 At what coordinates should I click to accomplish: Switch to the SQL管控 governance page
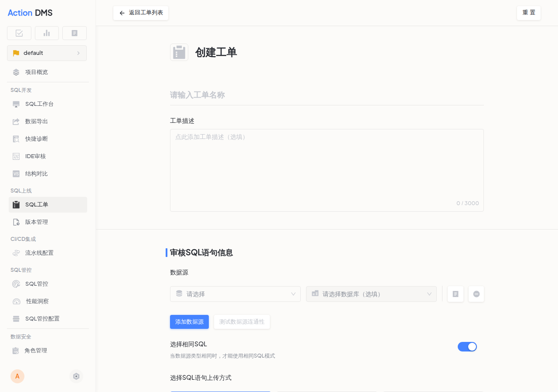[36, 284]
